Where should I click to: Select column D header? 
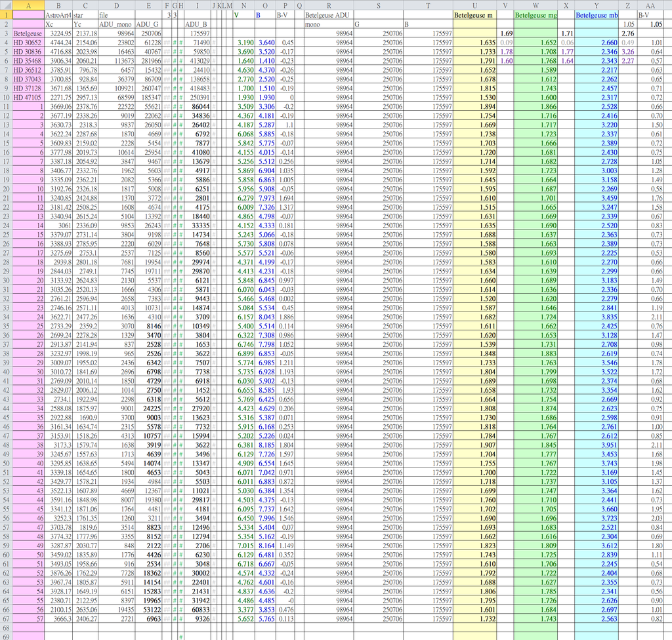click(x=117, y=5)
